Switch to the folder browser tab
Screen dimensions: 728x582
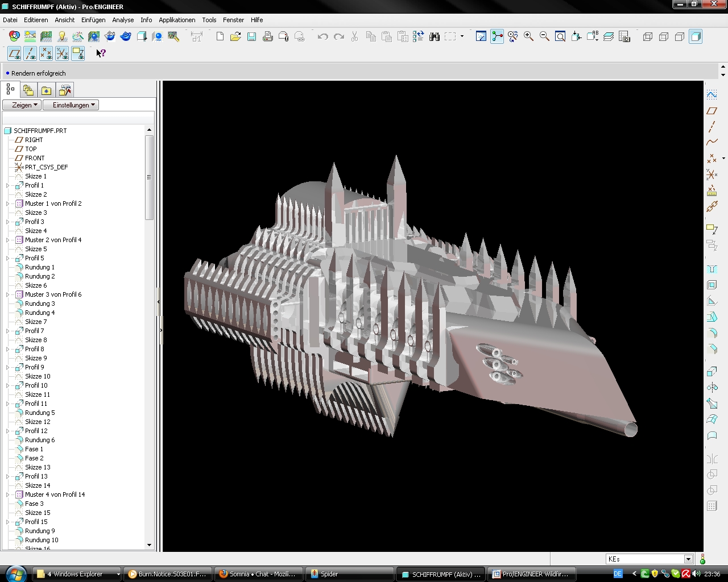coord(28,90)
